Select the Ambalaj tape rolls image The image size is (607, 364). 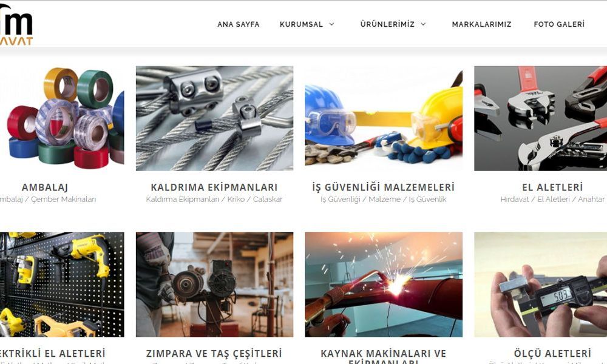(62, 118)
